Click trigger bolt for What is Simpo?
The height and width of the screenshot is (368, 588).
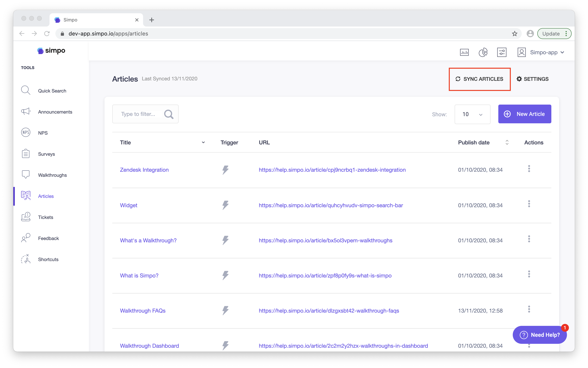[225, 275]
